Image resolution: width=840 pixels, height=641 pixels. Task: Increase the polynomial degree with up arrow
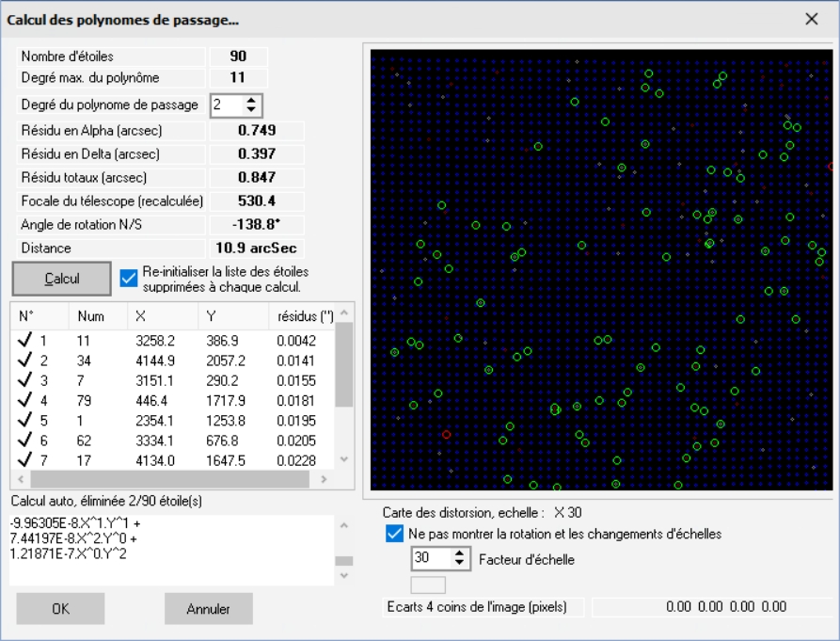coord(251,101)
